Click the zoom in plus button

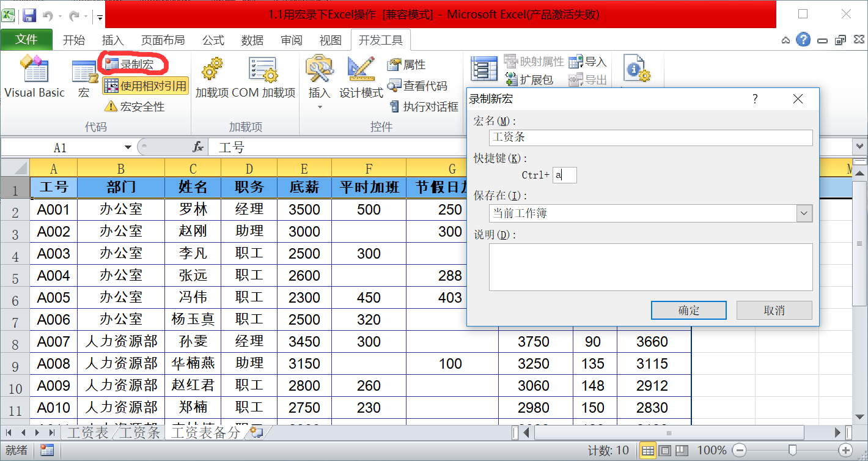pyautogui.click(x=846, y=451)
